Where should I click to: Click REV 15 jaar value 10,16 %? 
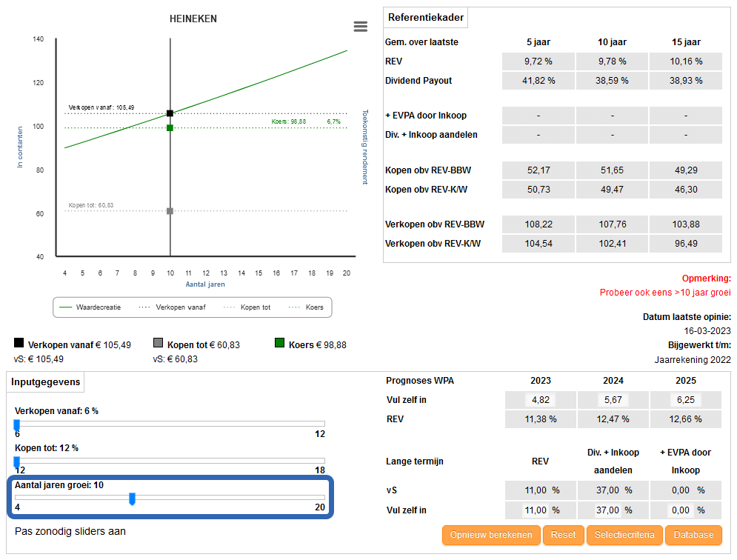pyautogui.click(x=686, y=61)
